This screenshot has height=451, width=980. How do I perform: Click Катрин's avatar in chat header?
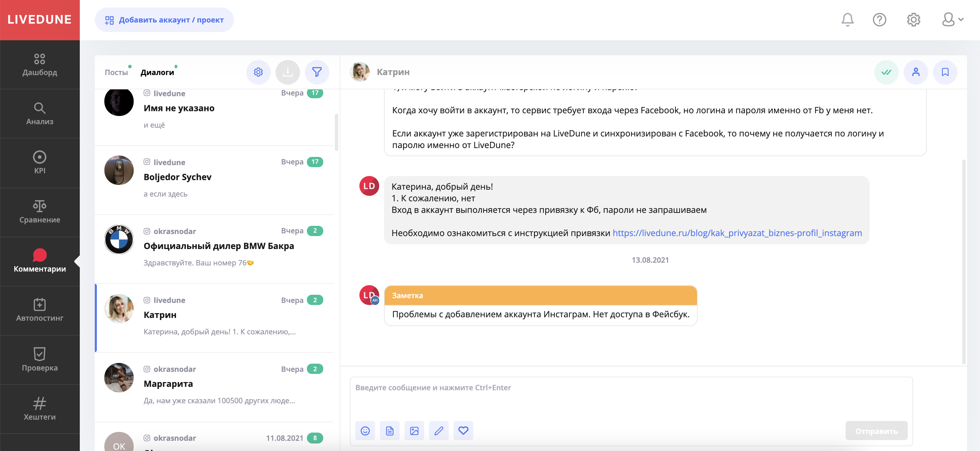(359, 72)
